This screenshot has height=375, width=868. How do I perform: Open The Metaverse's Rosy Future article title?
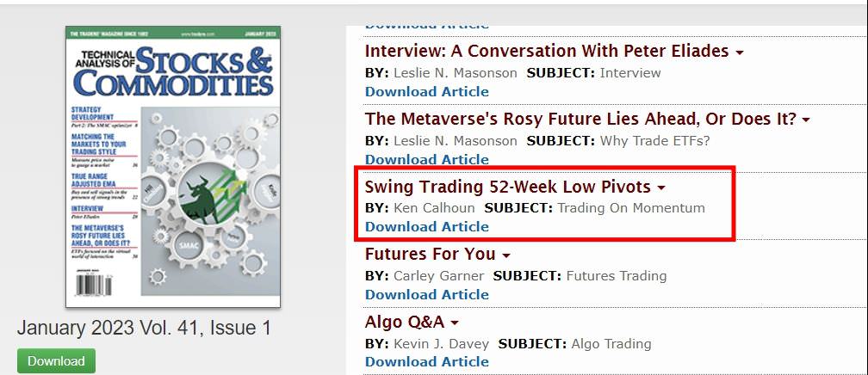[580, 119]
